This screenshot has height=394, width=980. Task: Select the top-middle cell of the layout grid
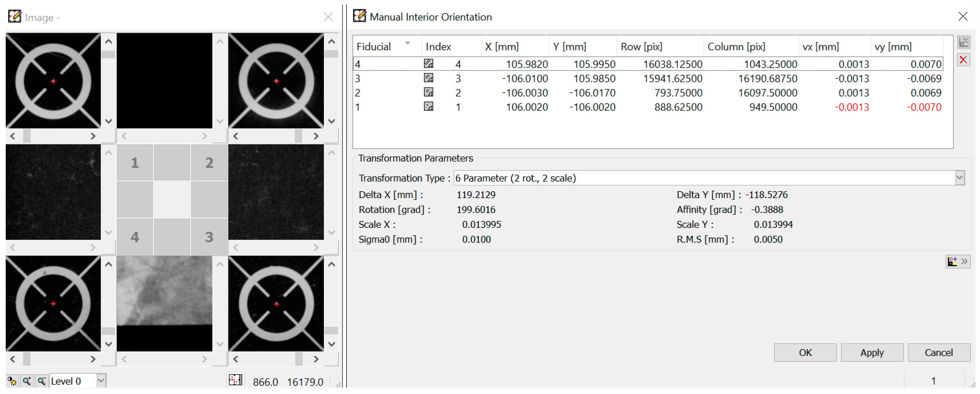click(172, 162)
